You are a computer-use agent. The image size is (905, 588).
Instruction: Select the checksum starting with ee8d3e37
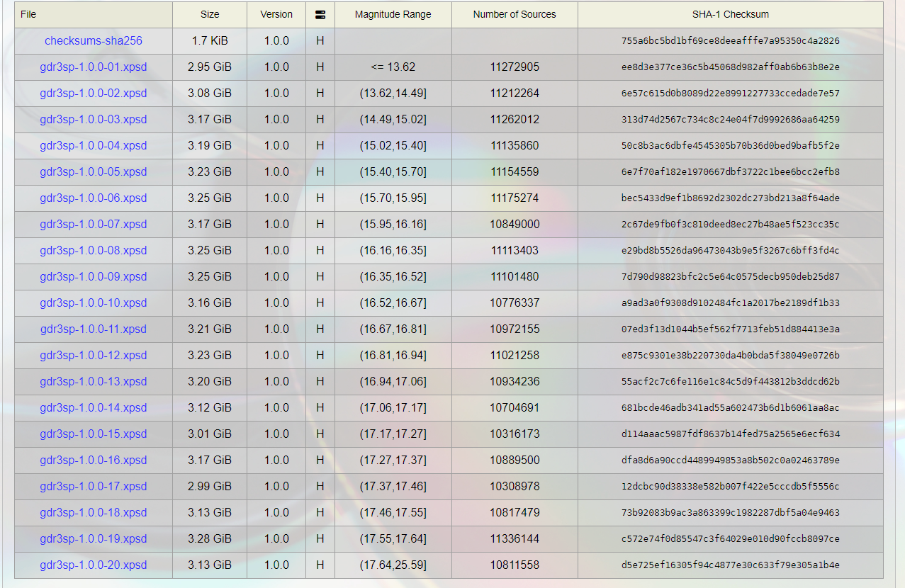731,67
